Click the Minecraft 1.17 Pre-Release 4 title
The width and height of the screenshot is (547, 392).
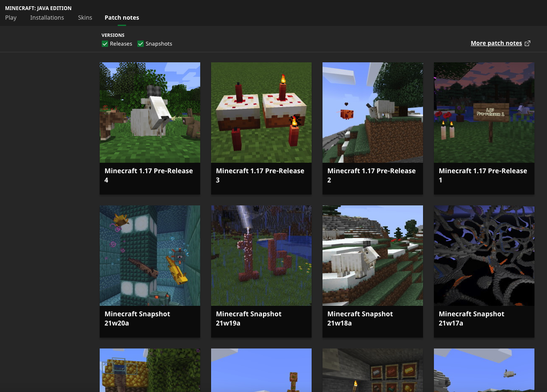click(149, 175)
